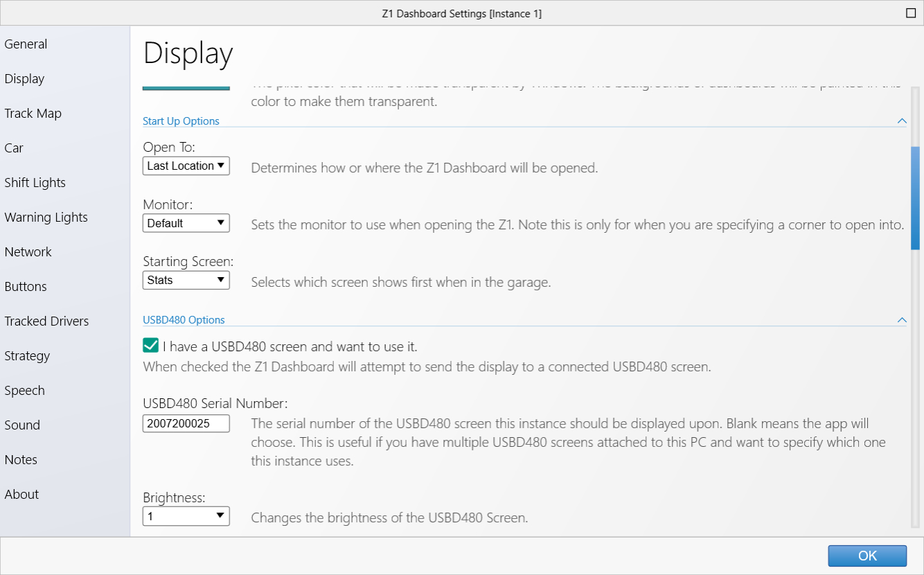Click the 'Monitor:' label
924x575 pixels.
(168, 205)
